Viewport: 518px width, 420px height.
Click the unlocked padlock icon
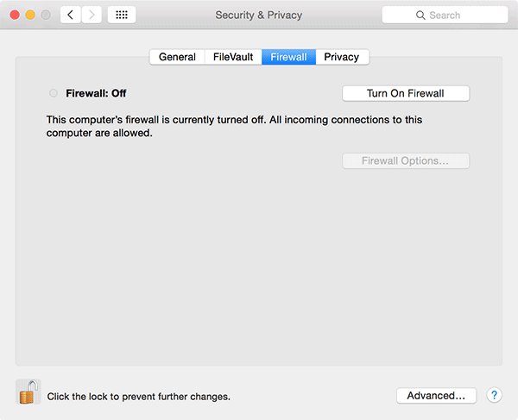pos(28,392)
